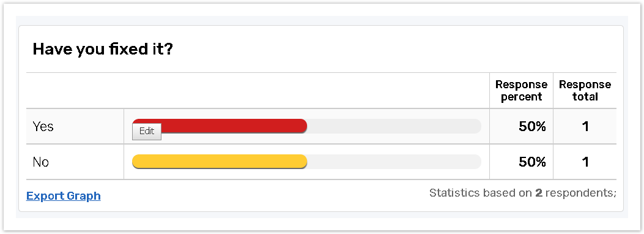Click the 50% value in the No row
644x234 pixels.
[x=532, y=162]
